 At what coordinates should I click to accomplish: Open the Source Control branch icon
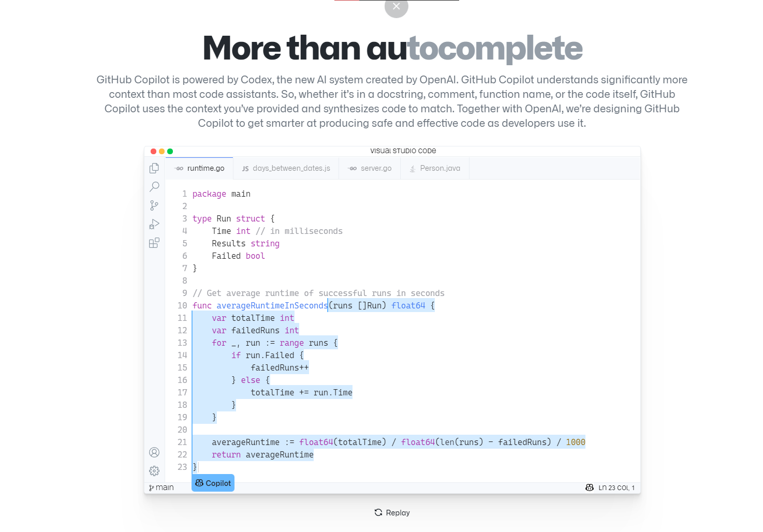coord(154,205)
